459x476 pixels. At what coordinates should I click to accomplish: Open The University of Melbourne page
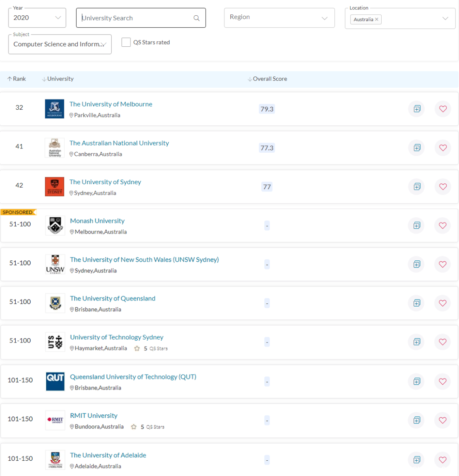[x=111, y=104]
